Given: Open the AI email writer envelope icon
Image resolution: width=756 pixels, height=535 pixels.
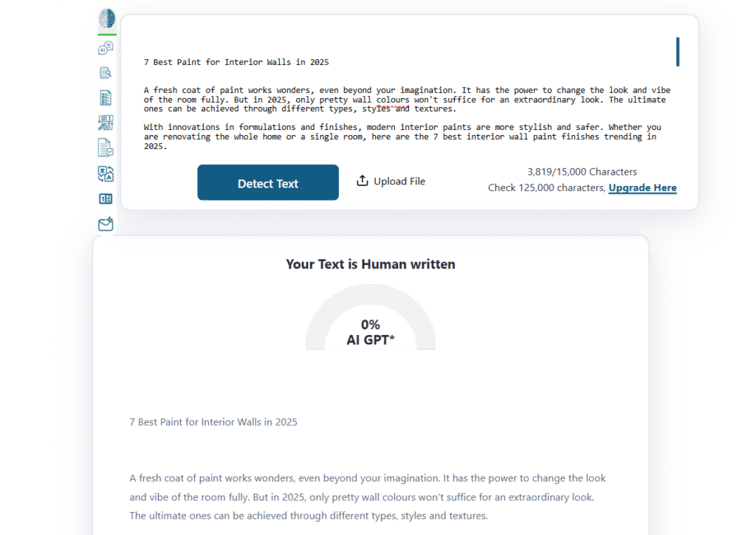Looking at the screenshot, I should click(x=106, y=224).
